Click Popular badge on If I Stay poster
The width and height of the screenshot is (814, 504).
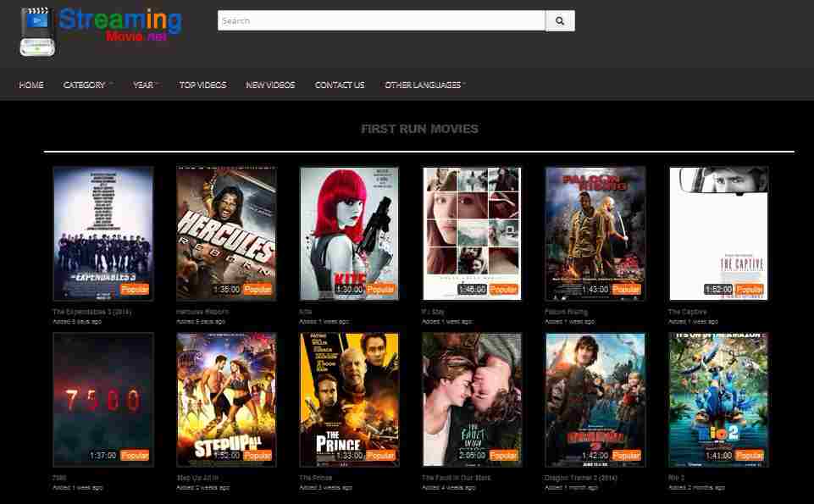tap(503, 290)
